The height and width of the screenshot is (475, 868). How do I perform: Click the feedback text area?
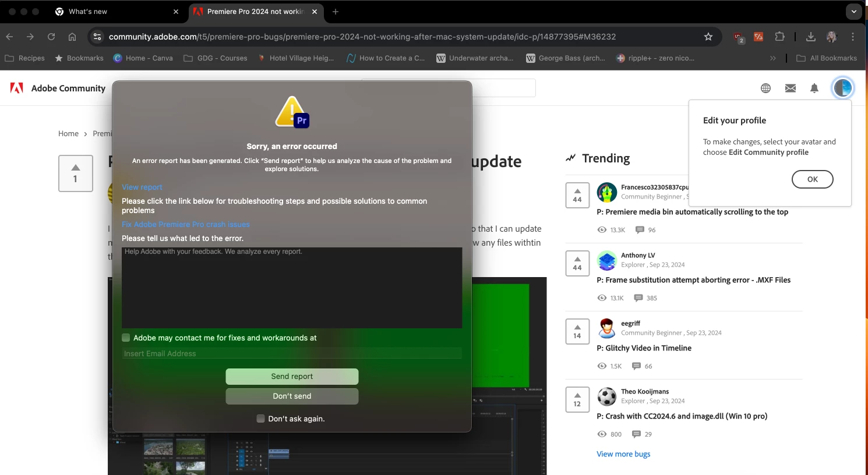pos(292,288)
